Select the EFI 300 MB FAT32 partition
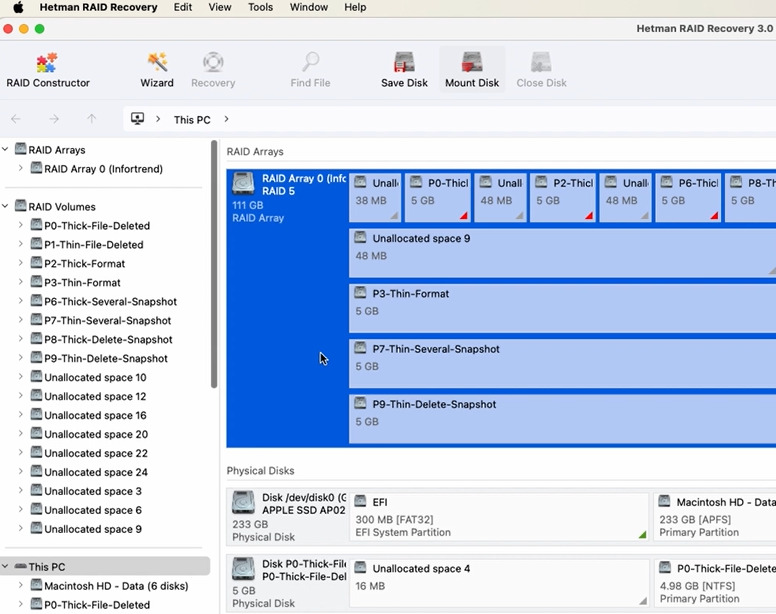The image size is (776, 614). [499, 517]
